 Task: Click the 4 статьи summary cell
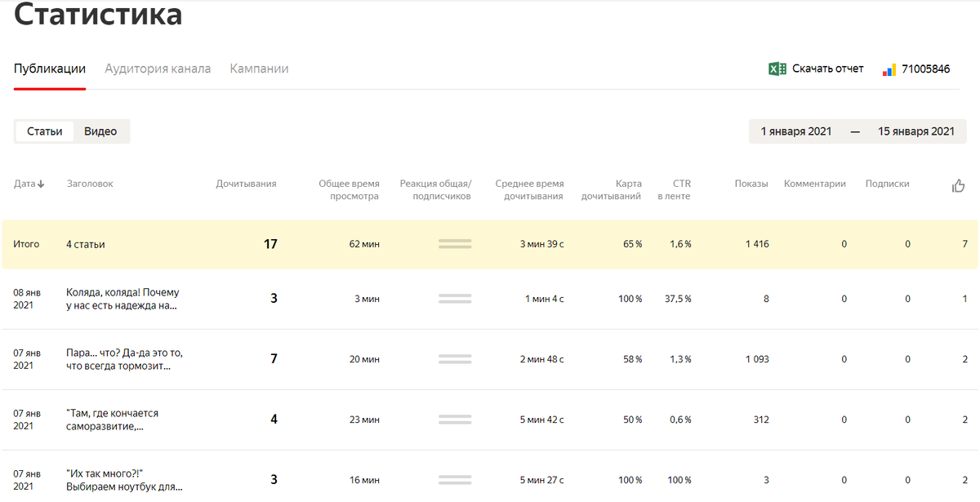[x=86, y=244]
